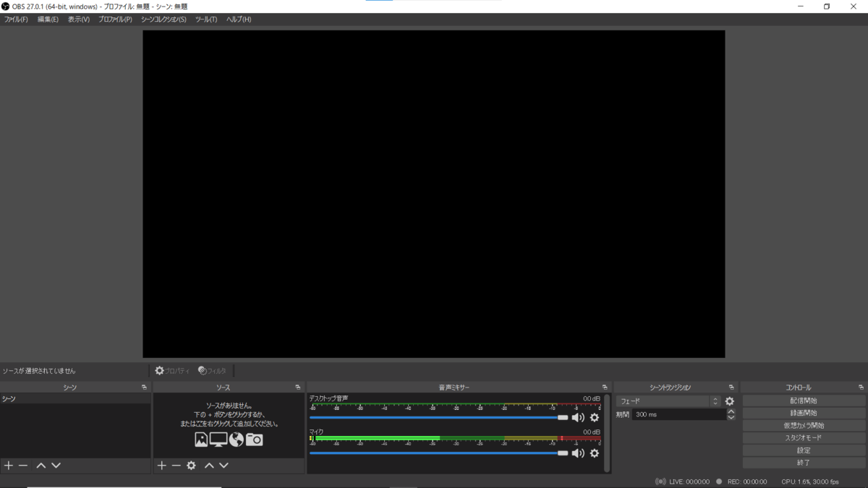This screenshot has height=488, width=868.
Task: Exit OBS with 終了 button
Action: (804, 463)
